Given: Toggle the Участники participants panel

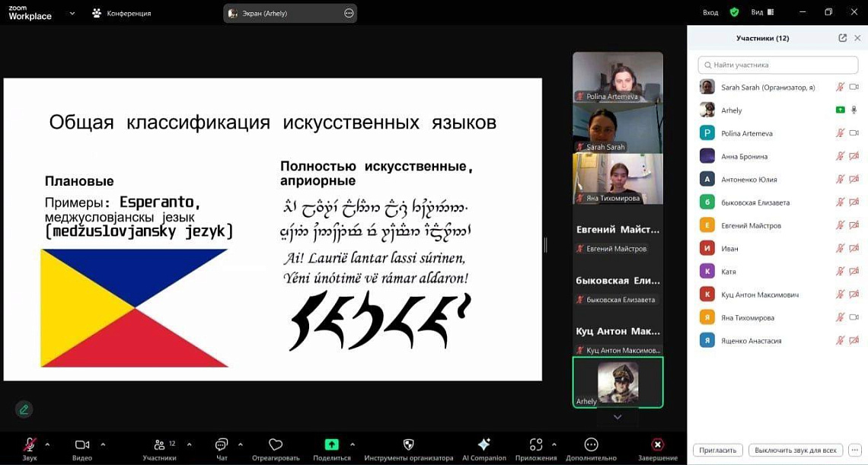Looking at the screenshot, I should click(x=159, y=444).
